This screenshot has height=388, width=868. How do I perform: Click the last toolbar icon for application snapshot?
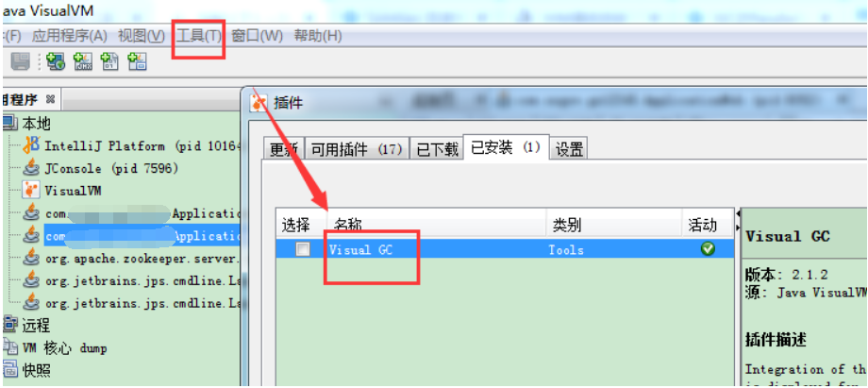pyautogui.click(x=137, y=61)
